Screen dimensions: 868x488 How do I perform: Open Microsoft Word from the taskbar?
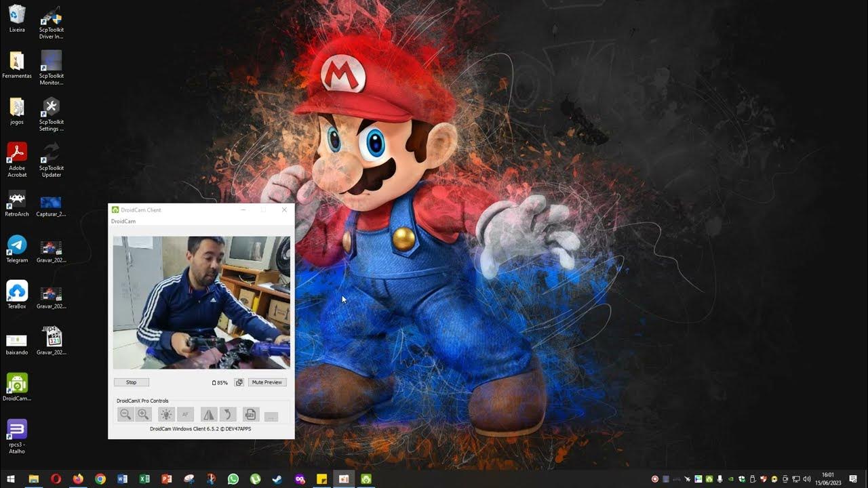[122, 479]
